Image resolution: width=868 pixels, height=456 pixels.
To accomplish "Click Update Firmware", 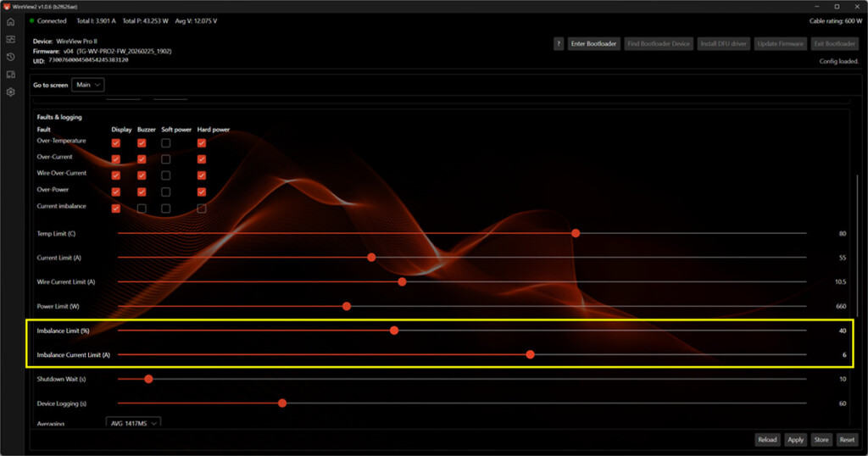I will pos(780,44).
